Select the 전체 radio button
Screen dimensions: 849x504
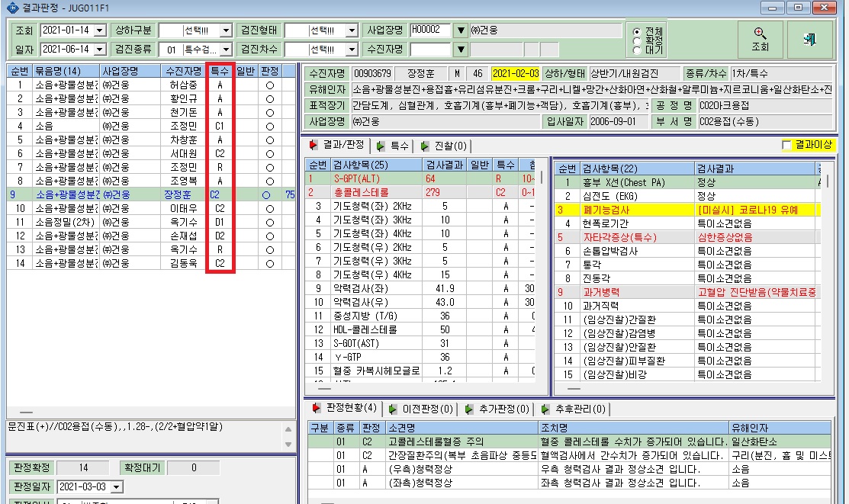pyautogui.click(x=637, y=31)
